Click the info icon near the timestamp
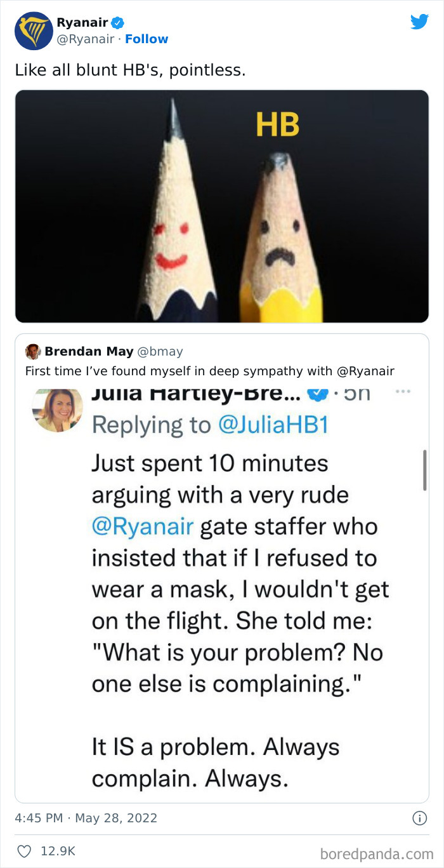 click(x=420, y=818)
